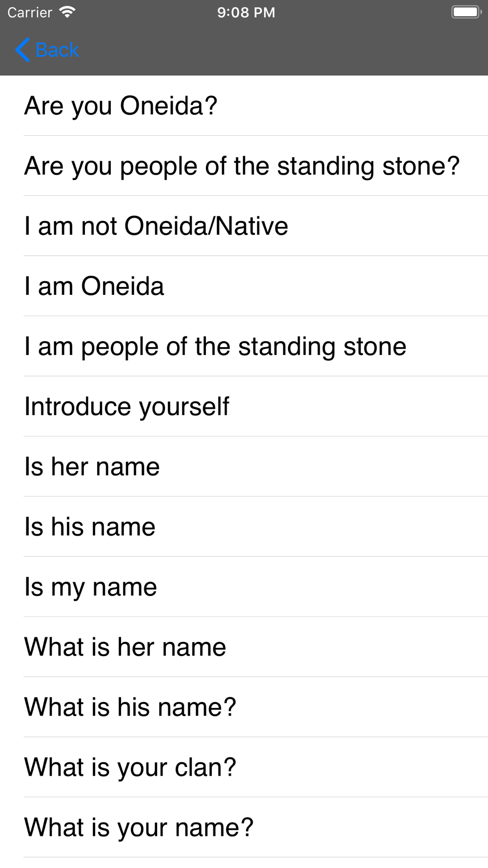Open the Is my name phrase

[244, 587]
